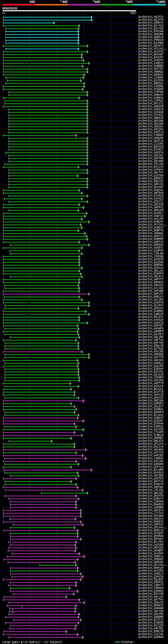Select label UniRef100_B8ES84

[x=151, y=401]
